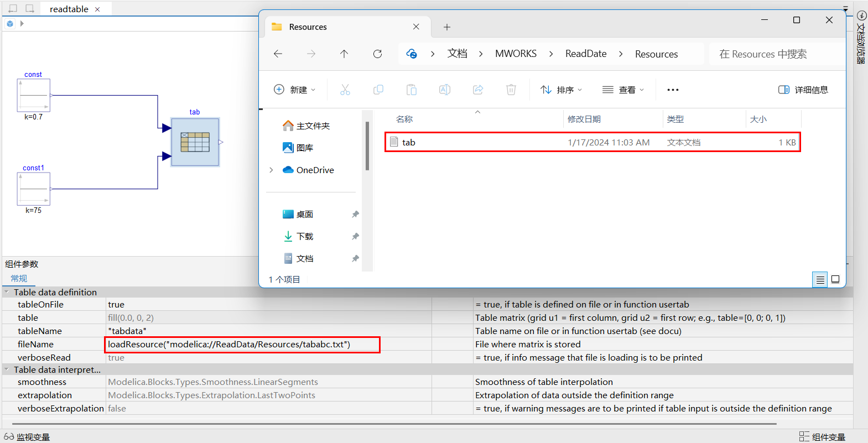
Task: Click ReadDate in the address breadcrumb
Action: tap(585, 54)
